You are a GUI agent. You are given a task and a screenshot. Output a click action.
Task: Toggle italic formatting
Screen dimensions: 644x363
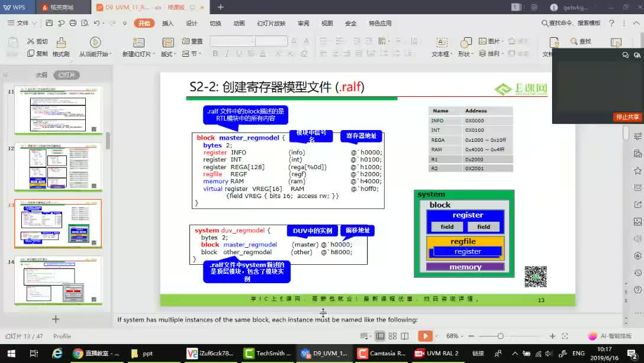[227, 53]
